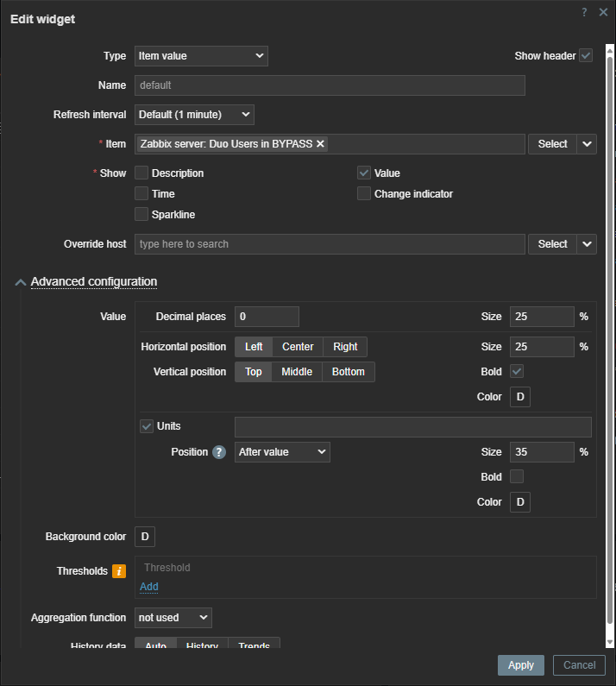
Task: Open the Item Select dropdown arrow
Action: pos(587,144)
